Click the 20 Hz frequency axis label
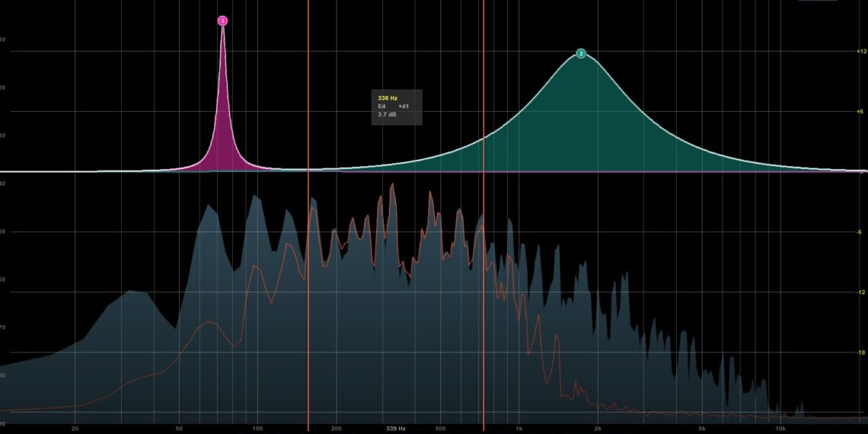 (x=75, y=429)
